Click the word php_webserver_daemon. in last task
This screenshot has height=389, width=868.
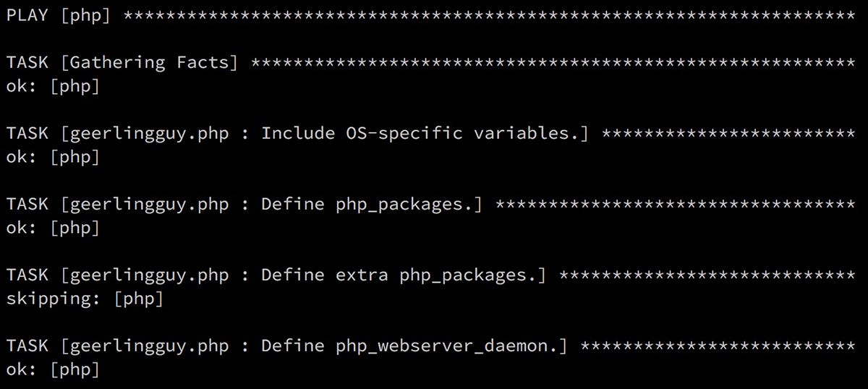click(451, 346)
